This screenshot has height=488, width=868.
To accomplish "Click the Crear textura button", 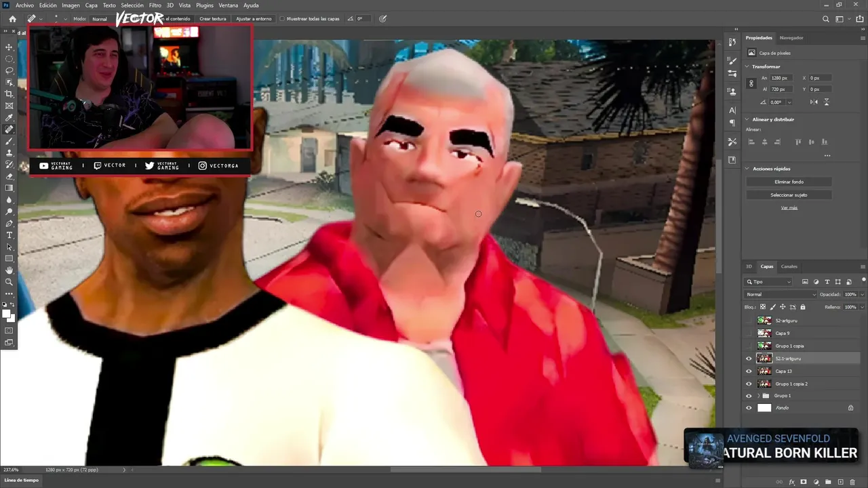I will point(213,19).
